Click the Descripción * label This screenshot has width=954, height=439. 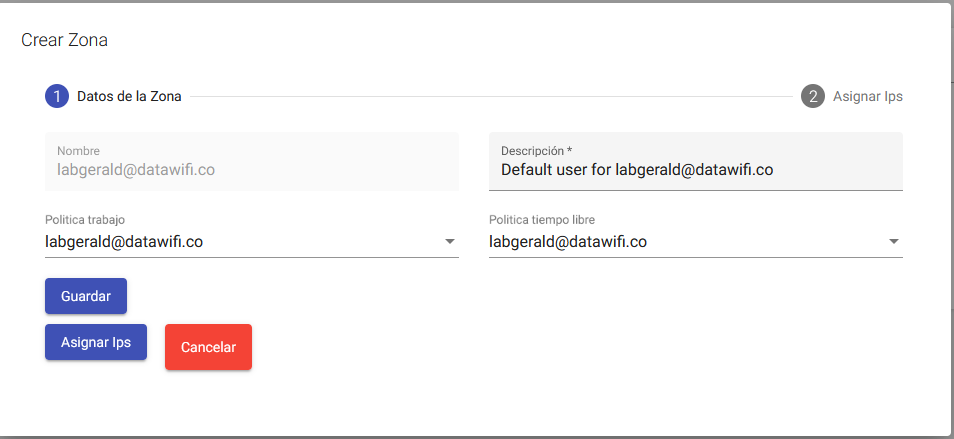pos(536,151)
